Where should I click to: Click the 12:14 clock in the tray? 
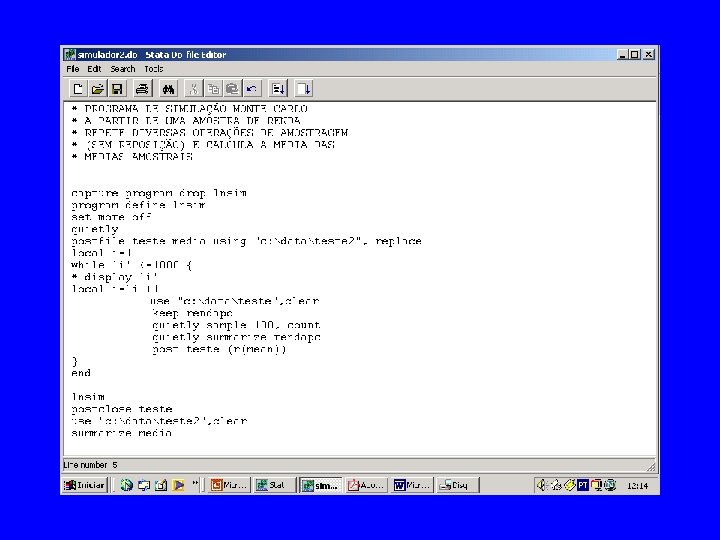coord(637,485)
